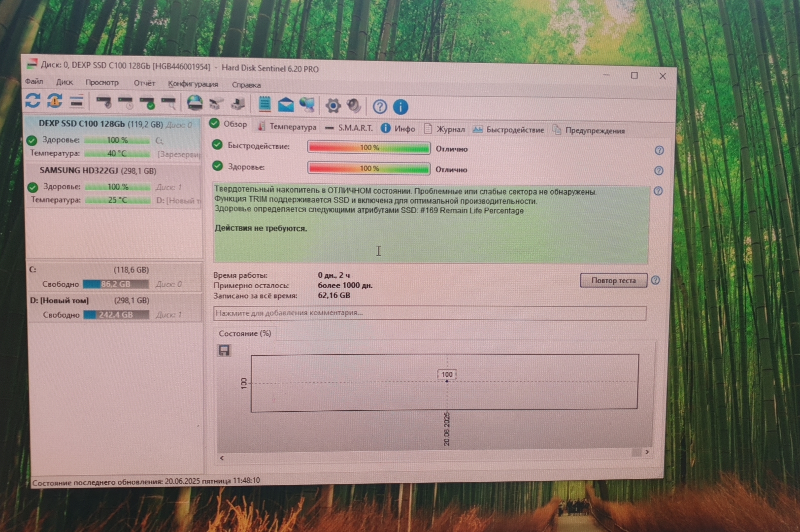Viewport: 800px width, 532px height.
Task: Click the blue refresh arrows toolbar icon
Action: (x=33, y=100)
